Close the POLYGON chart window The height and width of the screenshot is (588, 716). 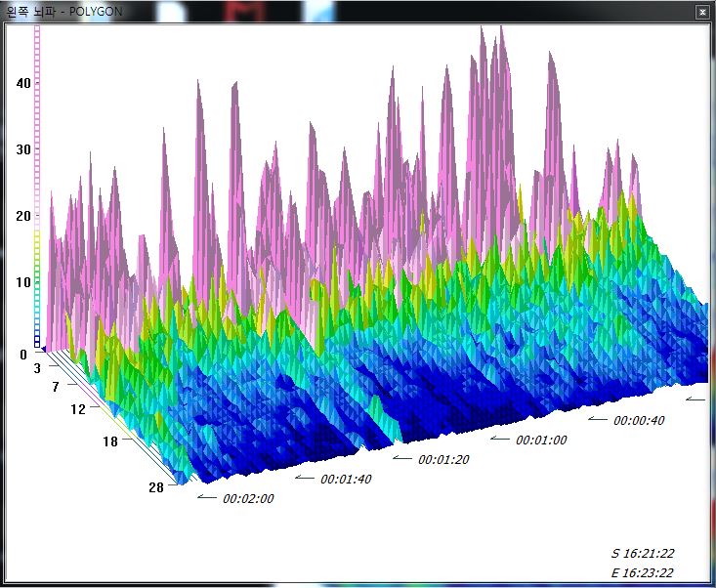click(701, 11)
